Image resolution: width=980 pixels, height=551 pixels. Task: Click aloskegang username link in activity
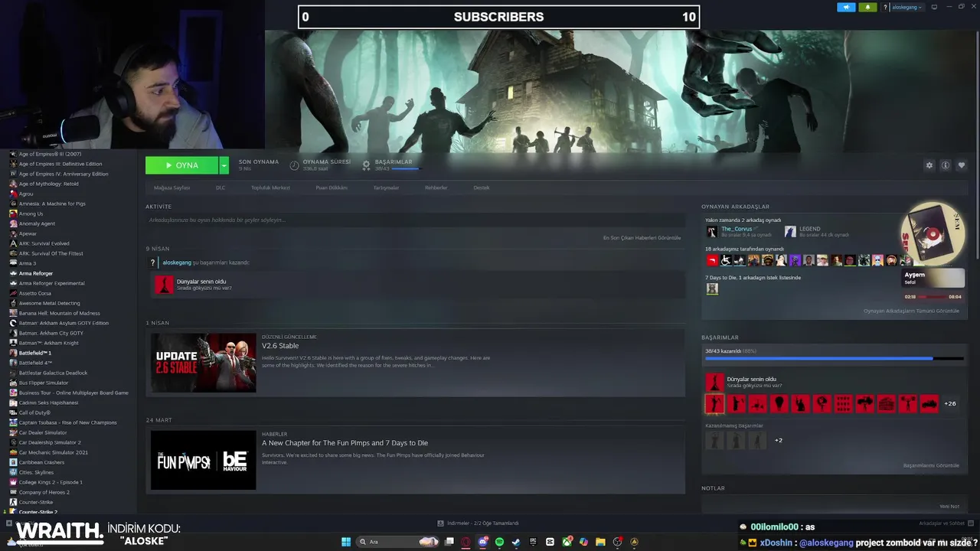pos(177,262)
